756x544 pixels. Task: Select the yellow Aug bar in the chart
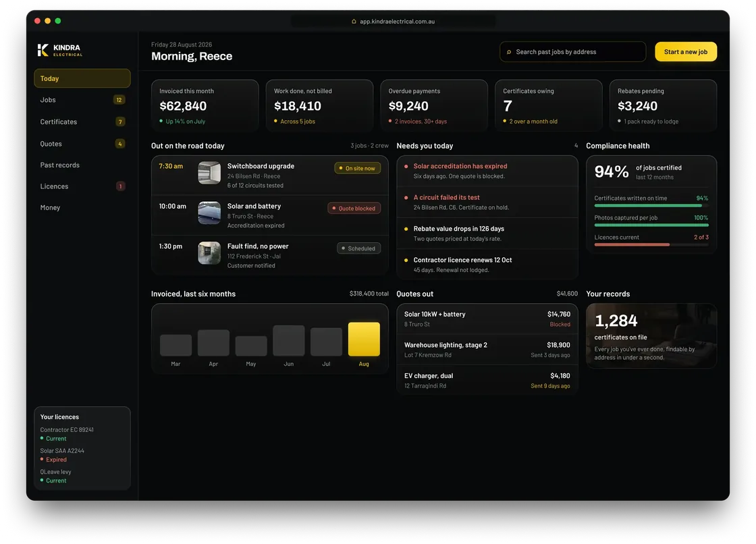[x=364, y=339]
